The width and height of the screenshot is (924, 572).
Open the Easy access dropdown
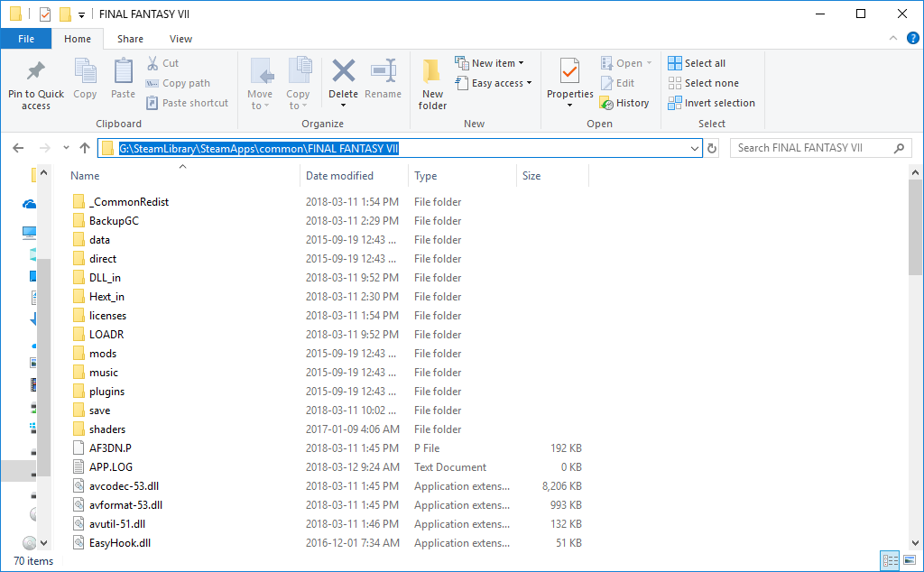pyautogui.click(x=494, y=83)
